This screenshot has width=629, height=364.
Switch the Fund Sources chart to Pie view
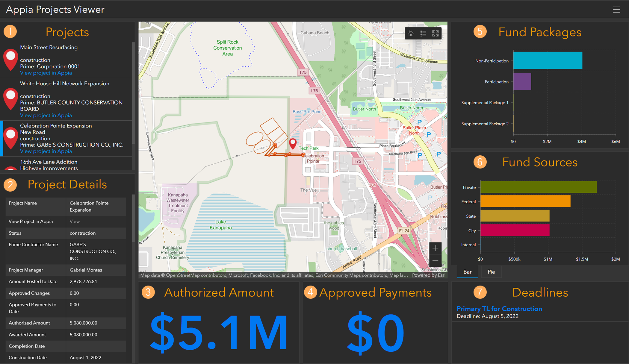click(491, 272)
